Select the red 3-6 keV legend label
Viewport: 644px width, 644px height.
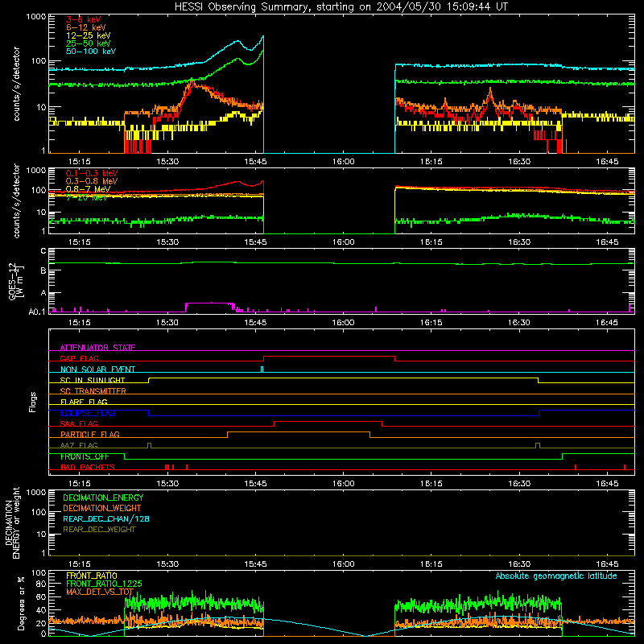tap(84, 19)
